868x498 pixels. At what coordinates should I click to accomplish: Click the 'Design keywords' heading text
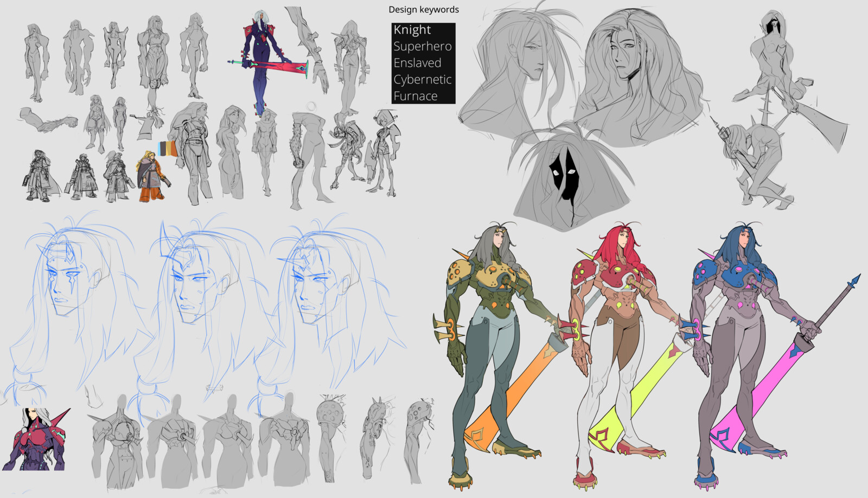(424, 10)
